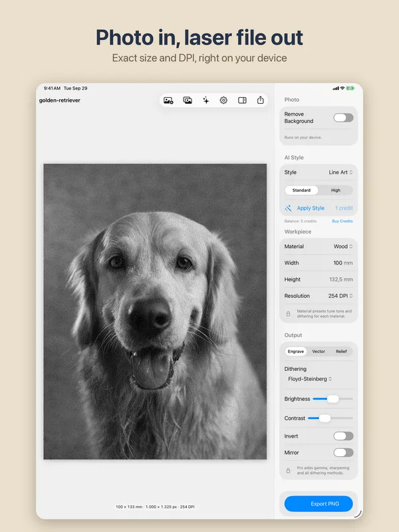Open the Buy Credits link
The width and height of the screenshot is (399, 532).
342,221
